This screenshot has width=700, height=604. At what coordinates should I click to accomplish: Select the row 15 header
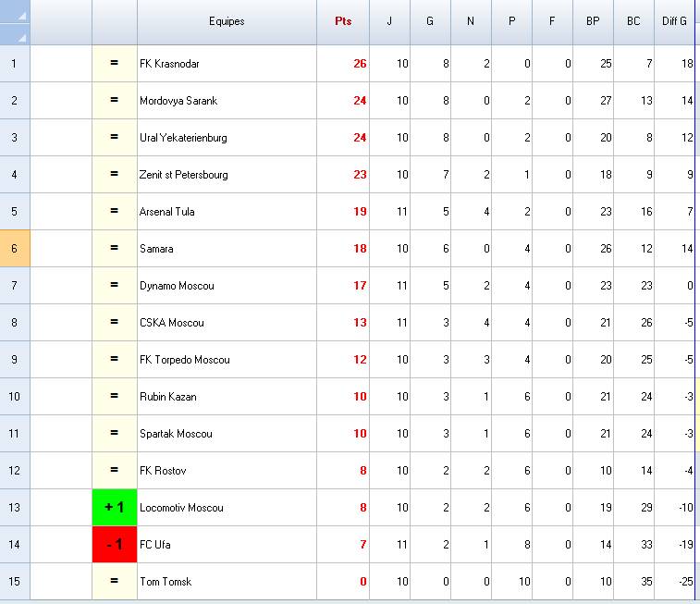[15, 582]
